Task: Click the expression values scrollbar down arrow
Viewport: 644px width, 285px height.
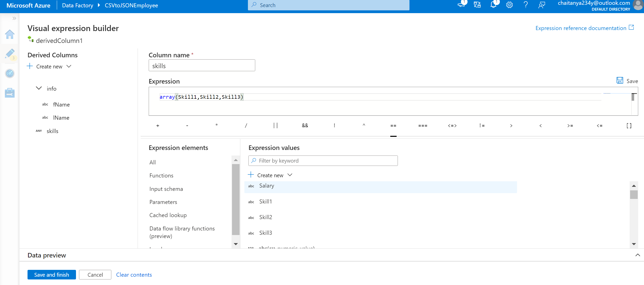Action: coord(634,244)
